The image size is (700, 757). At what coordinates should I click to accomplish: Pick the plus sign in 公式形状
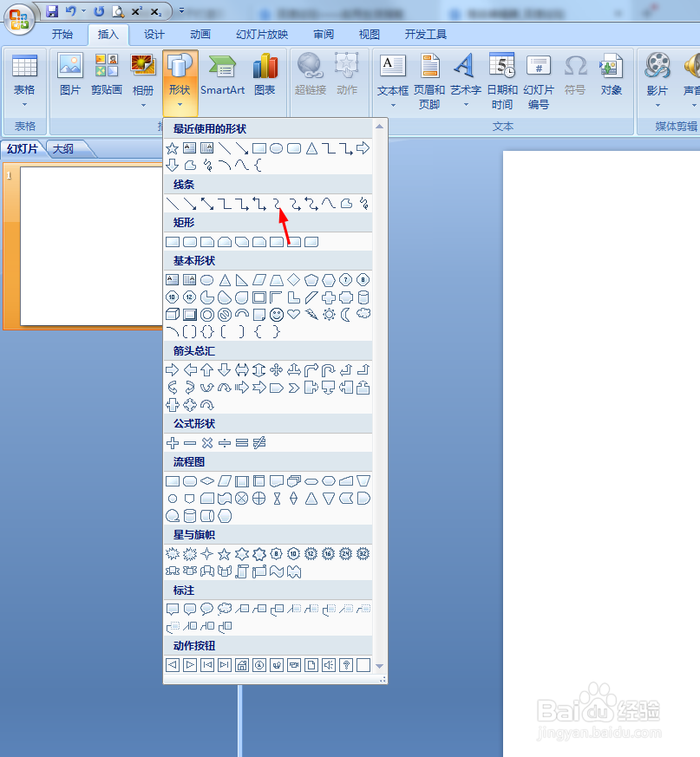[x=173, y=443]
